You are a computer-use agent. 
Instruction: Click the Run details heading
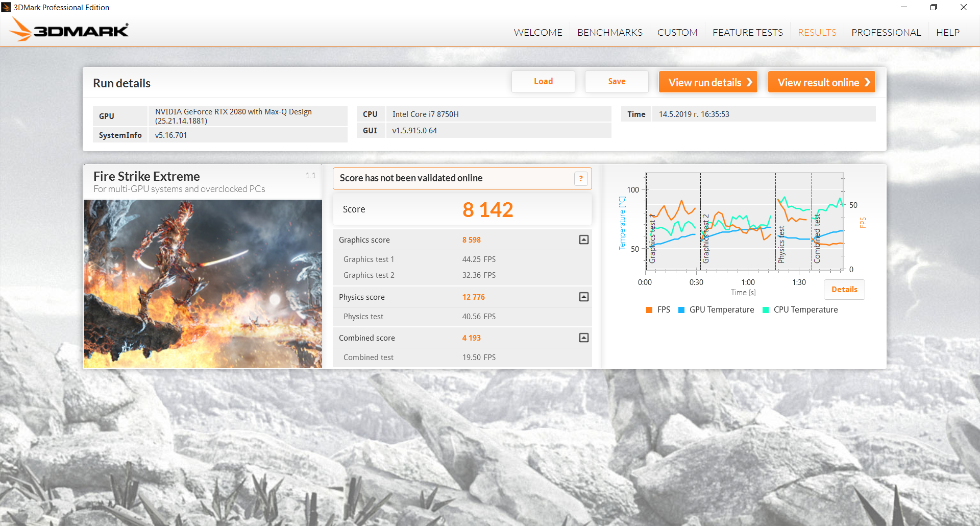121,83
